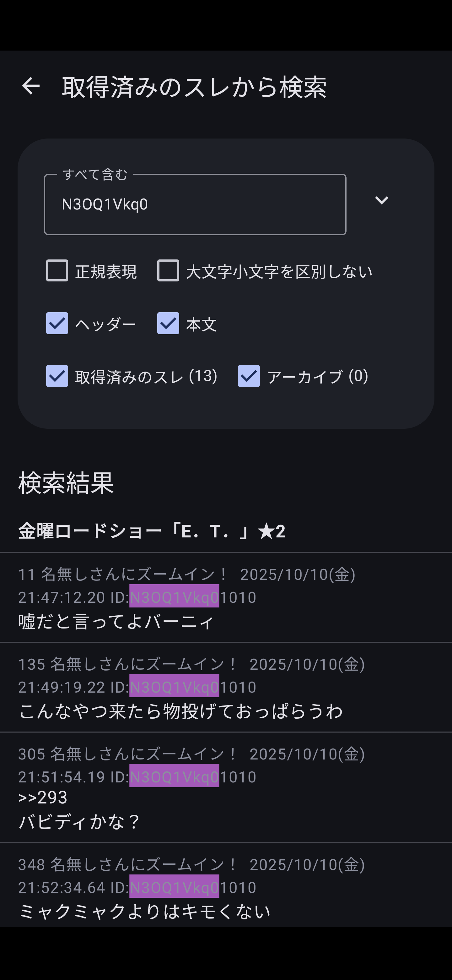This screenshot has width=452, height=980.
Task: Tap highlighted ID in post 135 header
Action: tap(174, 686)
